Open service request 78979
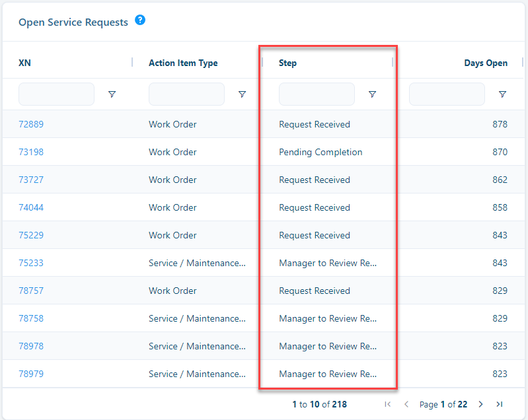This screenshot has height=420, width=528. pyautogui.click(x=31, y=374)
